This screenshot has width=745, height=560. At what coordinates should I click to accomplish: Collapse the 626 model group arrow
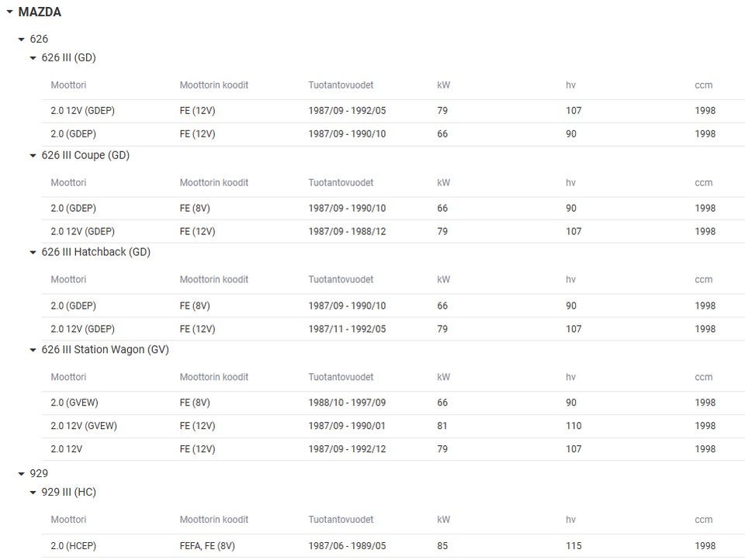22,39
